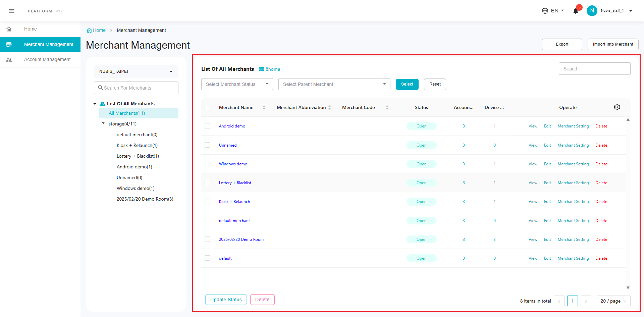Open the 20 / page size dropdown

tap(613, 301)
